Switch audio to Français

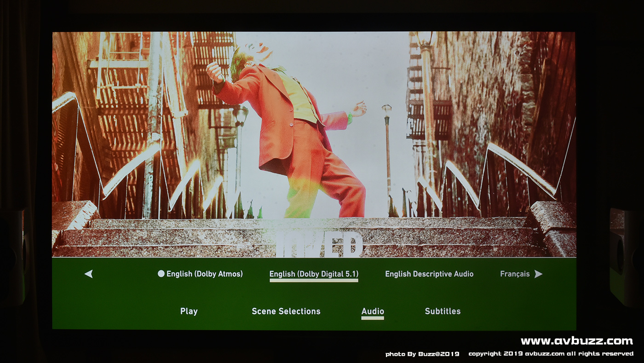(x=515, y=274)
